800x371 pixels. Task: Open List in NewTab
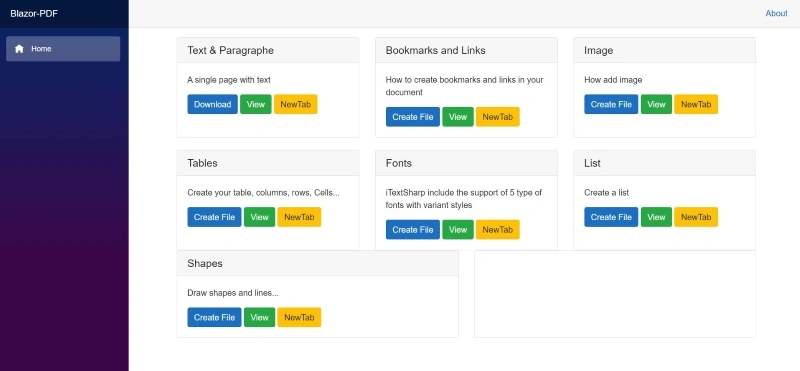[x=696, y=217]
